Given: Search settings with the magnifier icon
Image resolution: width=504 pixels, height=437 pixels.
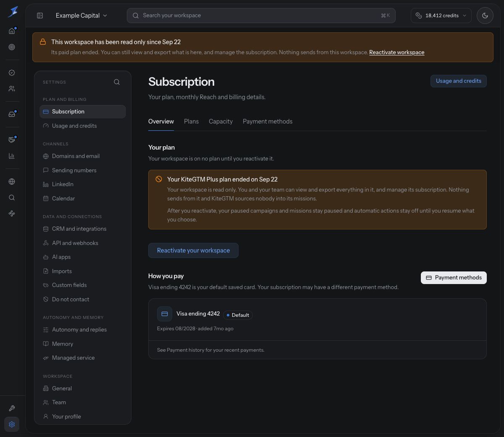Looking at the screenshot, I should click(117, 82).
